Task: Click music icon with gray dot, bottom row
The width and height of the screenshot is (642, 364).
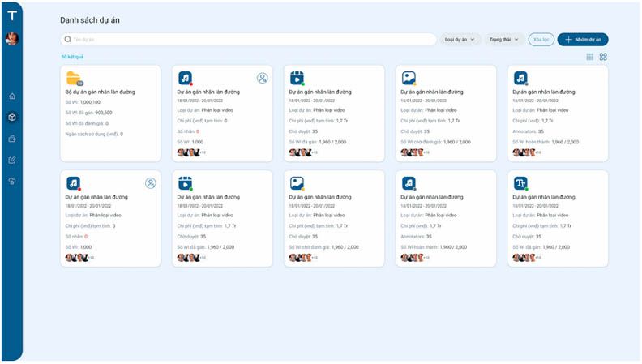Action: [409, 183]
